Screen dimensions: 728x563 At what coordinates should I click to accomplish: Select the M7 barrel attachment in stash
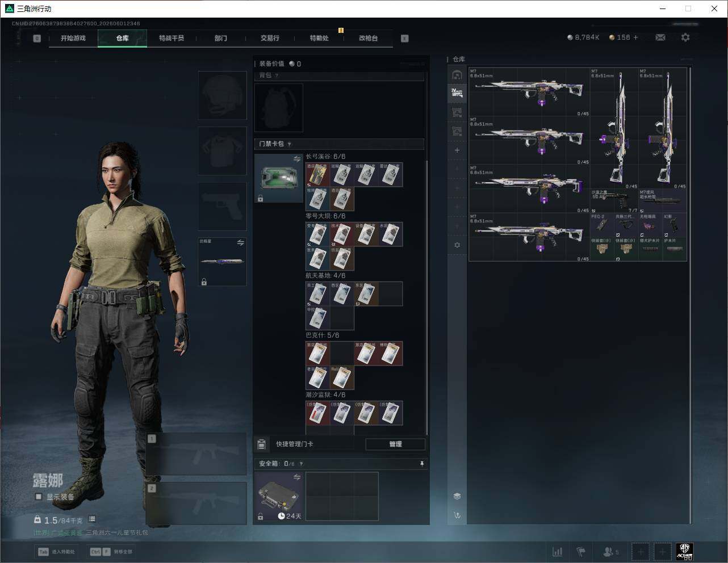coord(663,201)
